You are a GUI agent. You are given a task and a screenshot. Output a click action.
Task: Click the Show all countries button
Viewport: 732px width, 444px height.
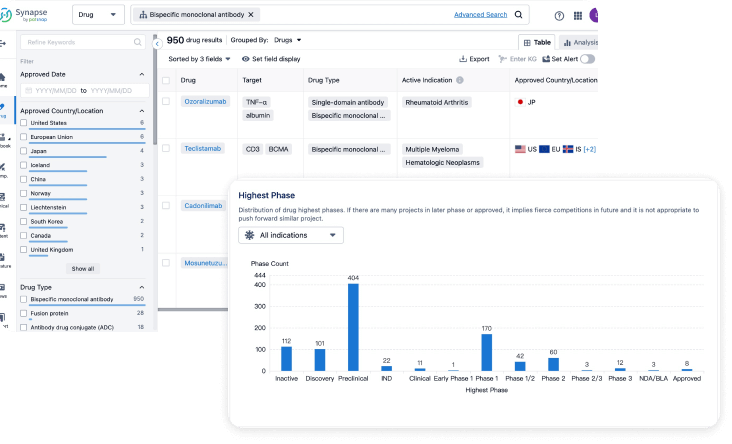click(x=83, y=268)
